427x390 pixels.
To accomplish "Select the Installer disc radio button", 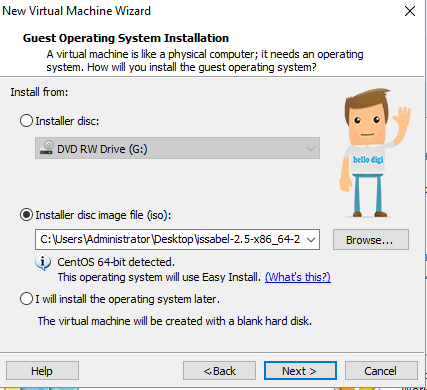I will tap(26, 121).
